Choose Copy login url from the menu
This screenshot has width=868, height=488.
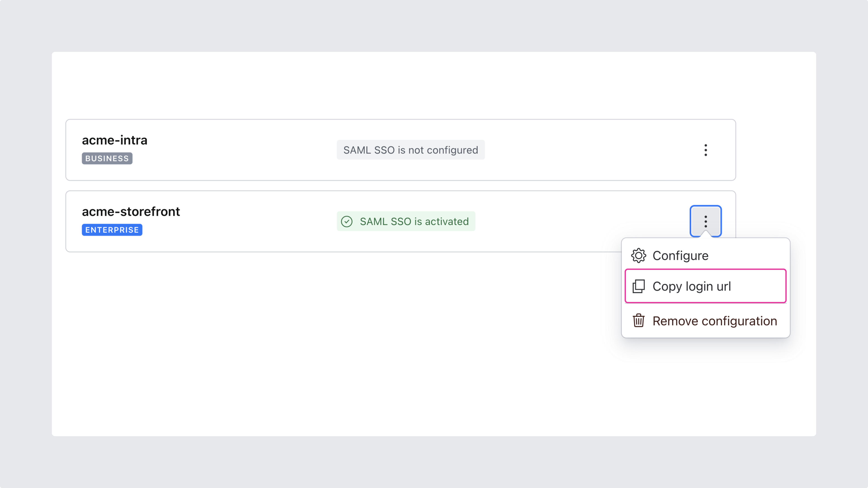(691, 287)
